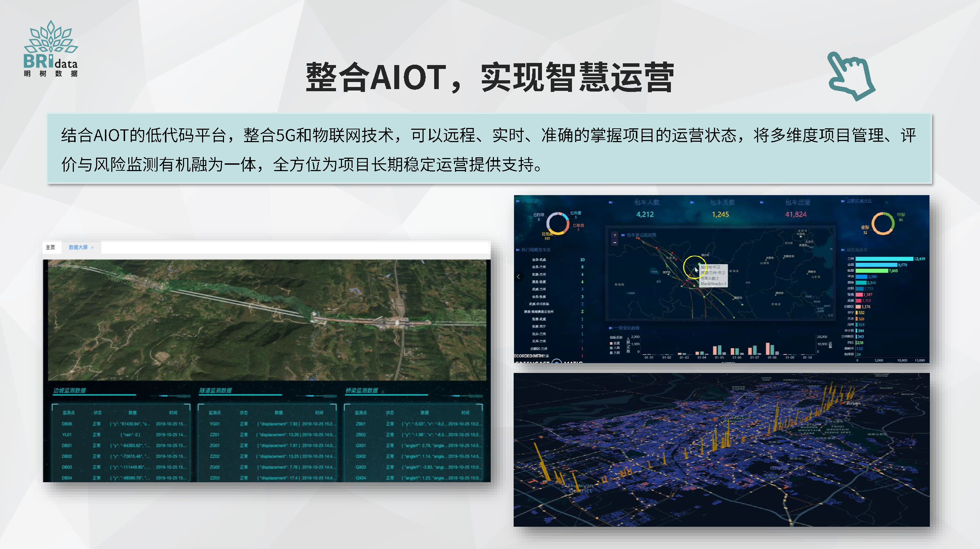Click the left chevron arrow on dashboard
Viewport: 980px width, 549px height.
point(518,277)
